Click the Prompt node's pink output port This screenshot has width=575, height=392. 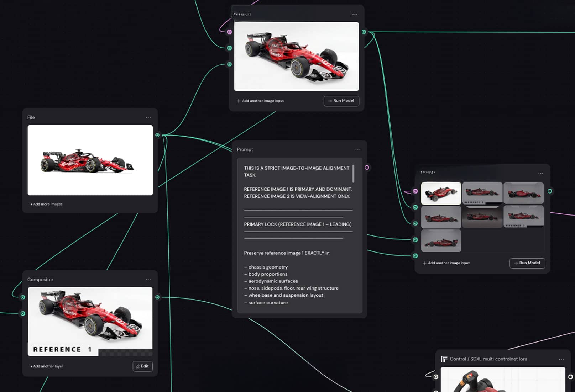pyautogui.click(x=367, y=168)
